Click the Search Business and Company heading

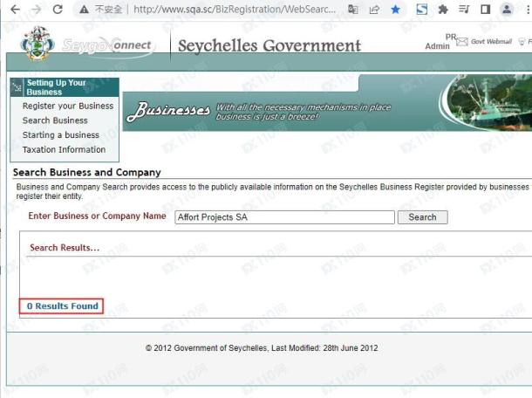87,172
